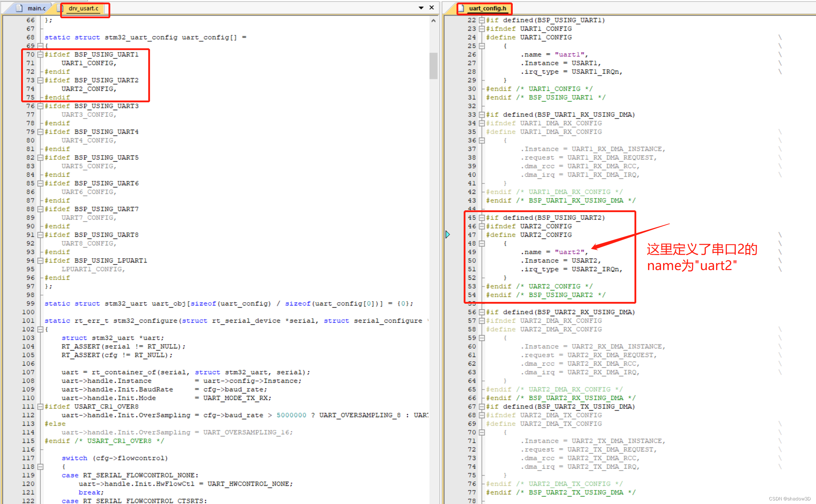
Task: Collapse the fold at line 69 brace
Action: 40,46
